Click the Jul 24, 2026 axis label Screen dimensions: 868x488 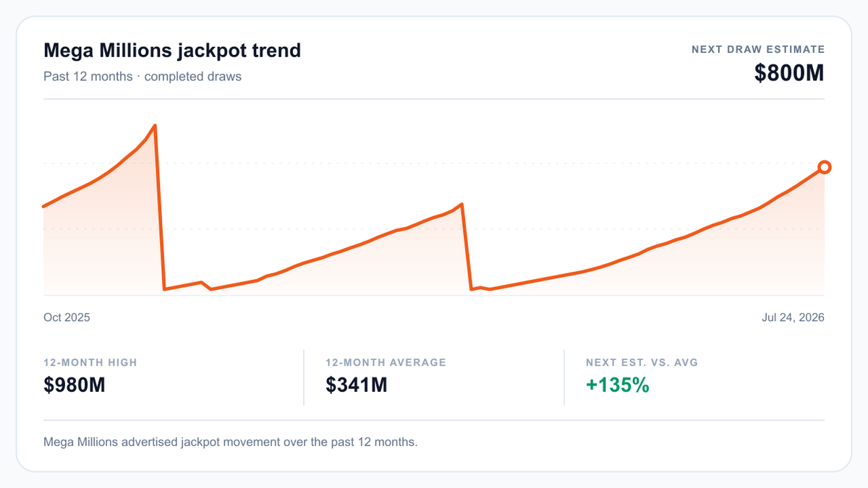(793, 317)
